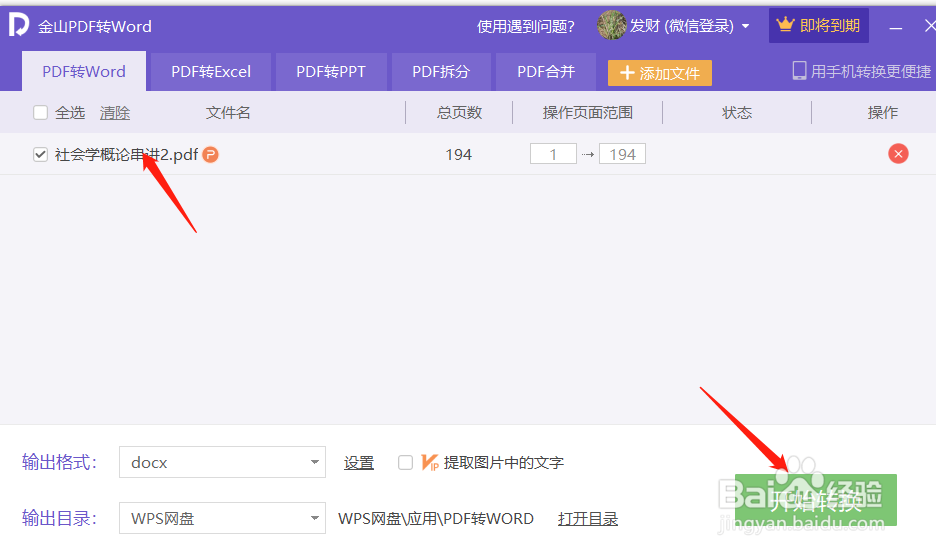Click the start page field showing 1
The width and height of the screenshot is (936, 556).
(x=553, y=154)
